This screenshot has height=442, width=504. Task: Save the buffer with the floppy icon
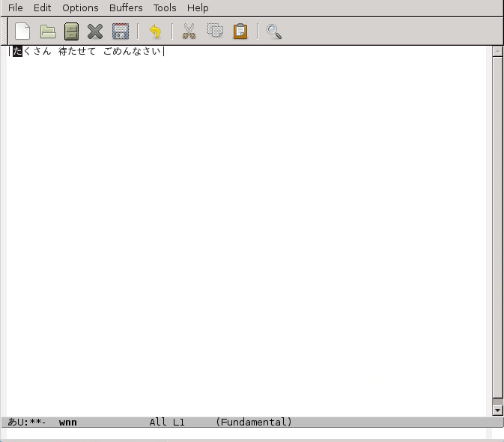pyautogui.click(x=121, y=31)
